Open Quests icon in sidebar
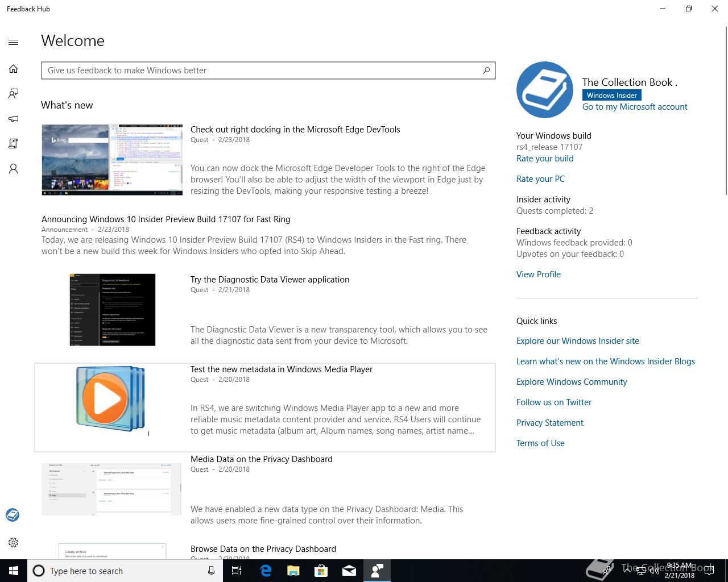 [x=14, y=144]
